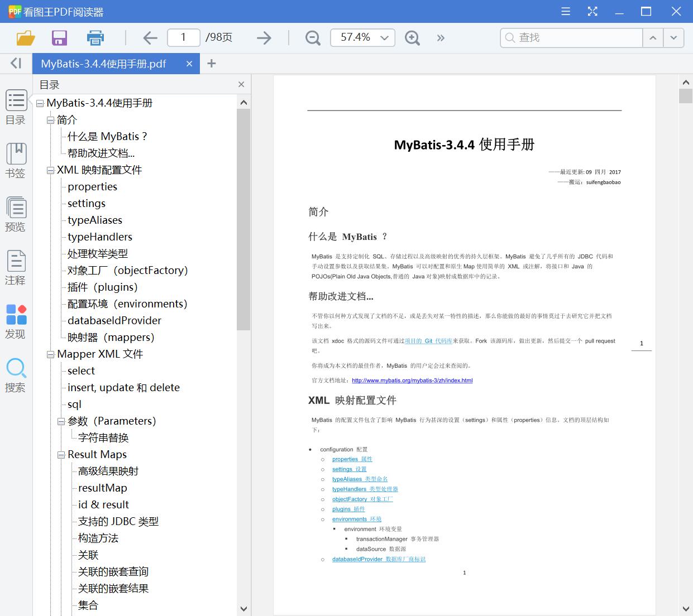Follow properties 属性 document link

(352, 459)
